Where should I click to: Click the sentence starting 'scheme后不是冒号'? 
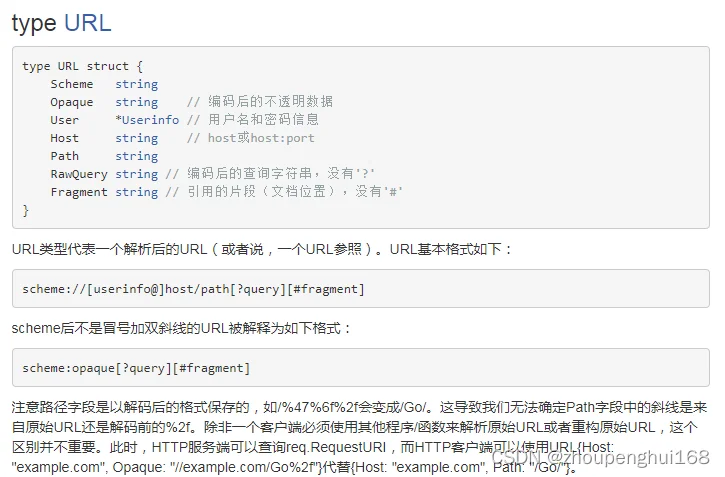click(181, 328)
